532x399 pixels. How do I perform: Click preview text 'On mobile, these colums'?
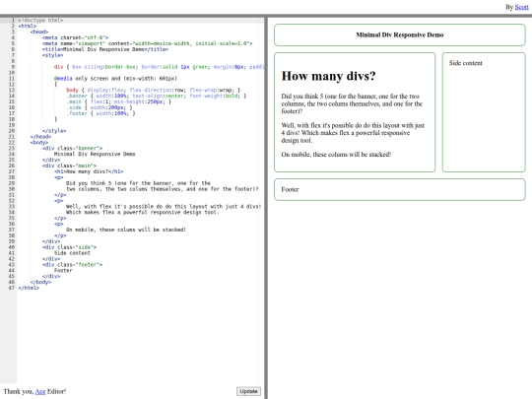pos(336,155)
